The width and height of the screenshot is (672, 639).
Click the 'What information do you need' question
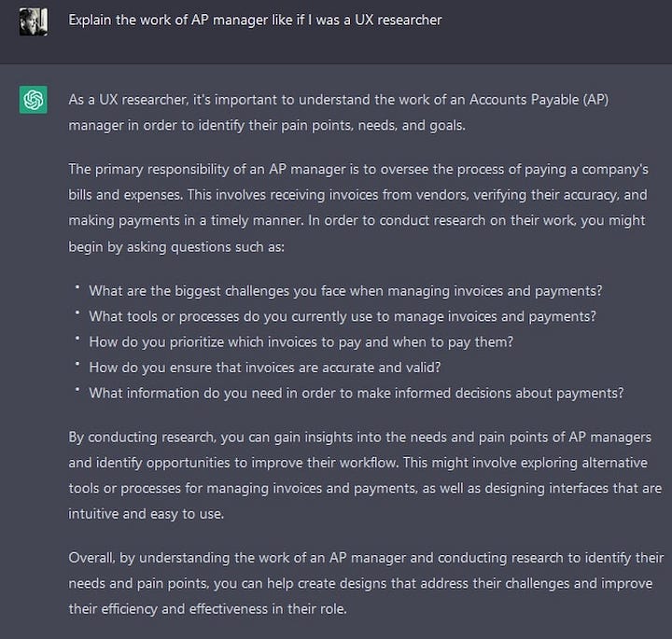tap(357, 393)
